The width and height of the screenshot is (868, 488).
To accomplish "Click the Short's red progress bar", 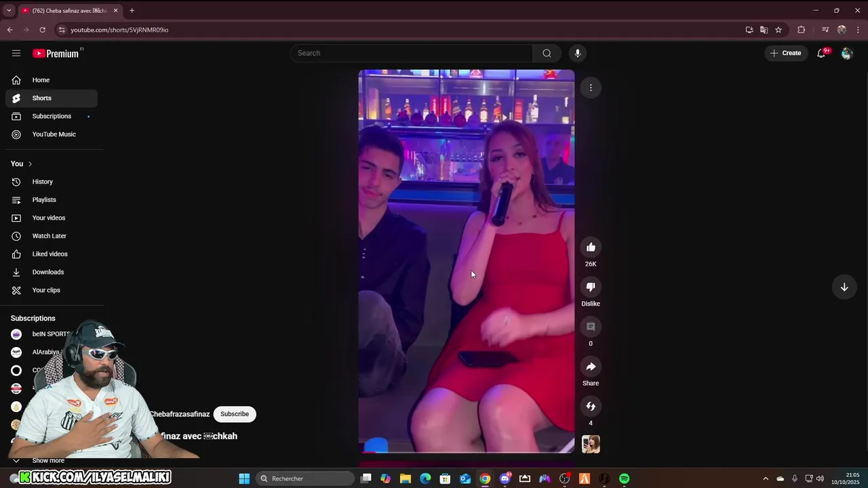I will [467, 452].
